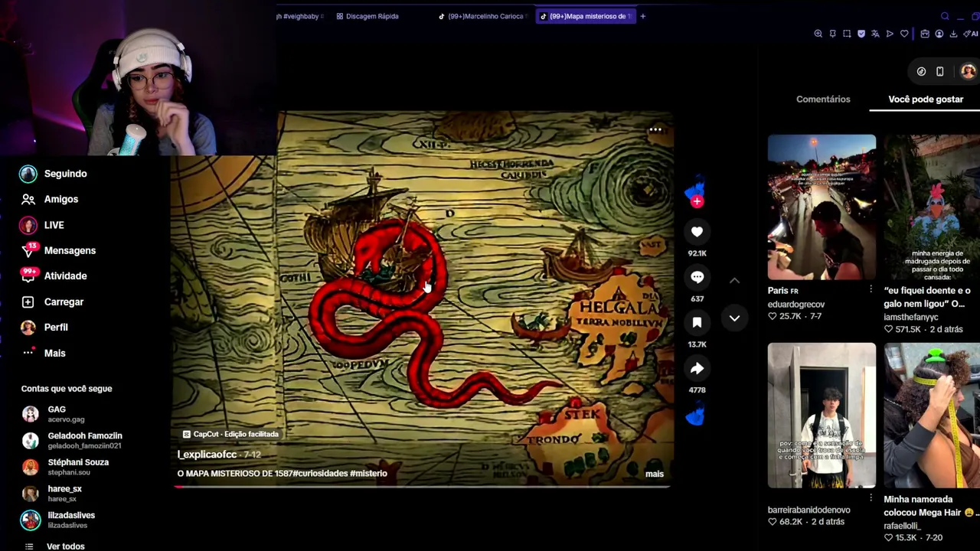
Task: Open the Seguindo feed icon
Action: [28, 174]
